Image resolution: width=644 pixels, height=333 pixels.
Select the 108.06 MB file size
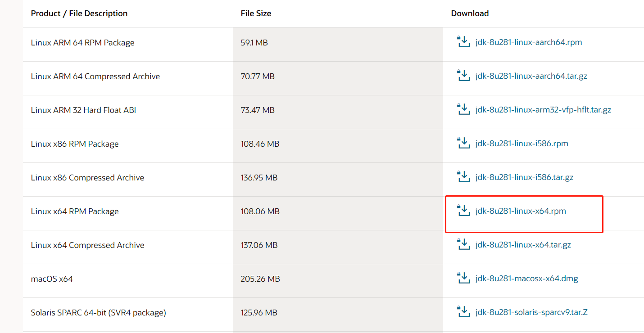click(260, 211)
